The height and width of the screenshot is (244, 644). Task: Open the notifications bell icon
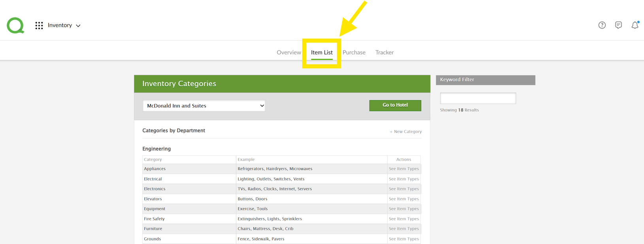tap(635, 25)
